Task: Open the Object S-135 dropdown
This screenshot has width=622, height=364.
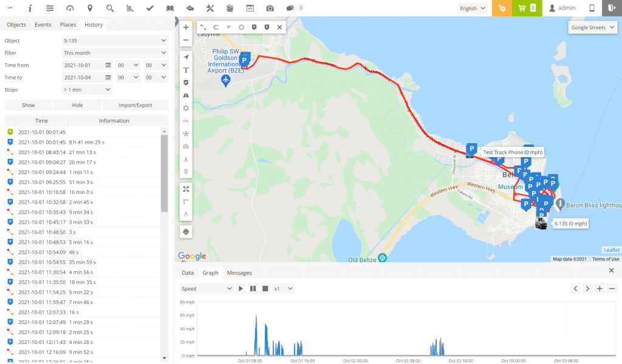Action: pyautogui.click(x=115, y=41)
